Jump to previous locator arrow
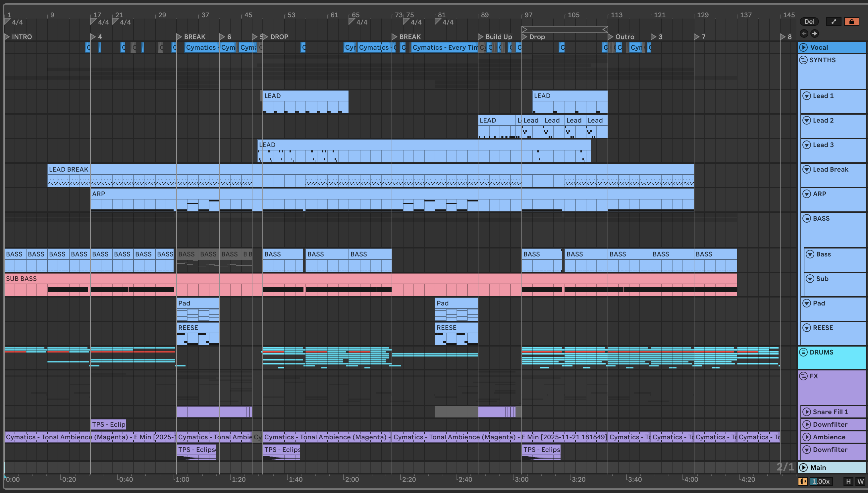This screenshot has height=493, width=868. click(804, 33)
